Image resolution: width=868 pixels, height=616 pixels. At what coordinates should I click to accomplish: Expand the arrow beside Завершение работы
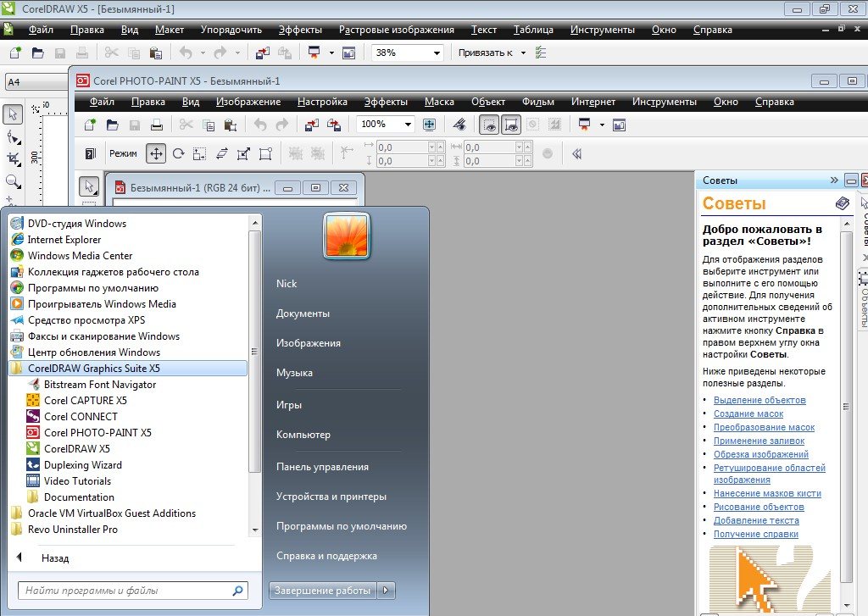(386, 591)
